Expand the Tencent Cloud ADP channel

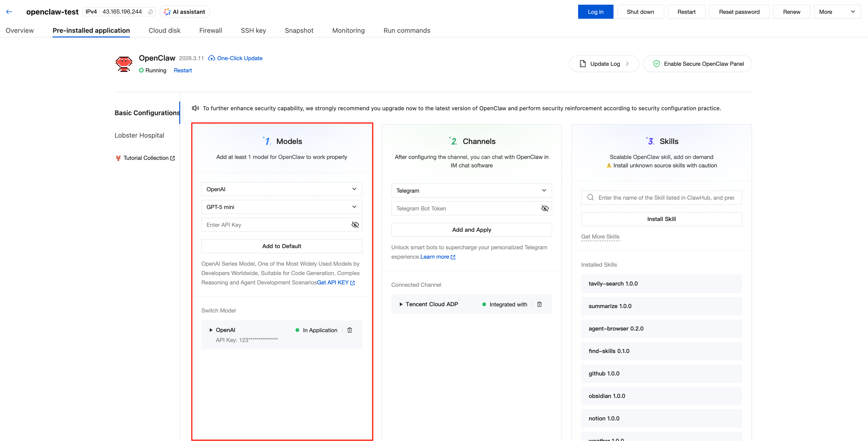coord(401,304)
